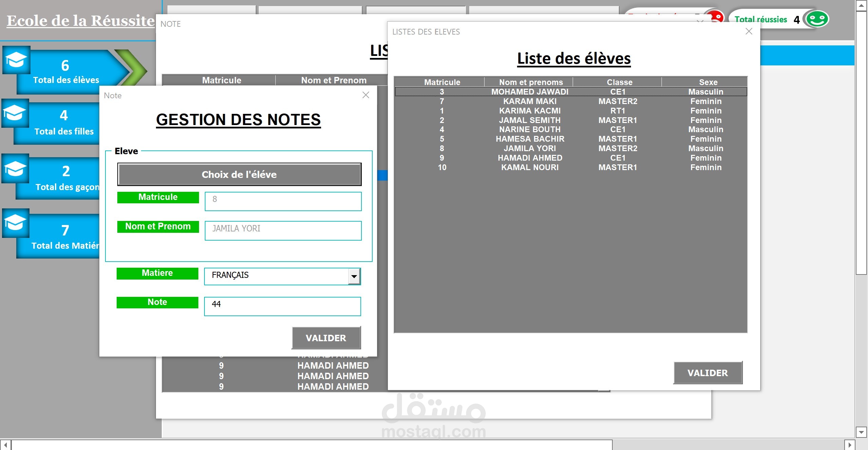Image resolution: width=868 pixels, height=450 pixels.
Task: Click the horizontal scrollbar right arrow
Action: [x=850, y=445]
